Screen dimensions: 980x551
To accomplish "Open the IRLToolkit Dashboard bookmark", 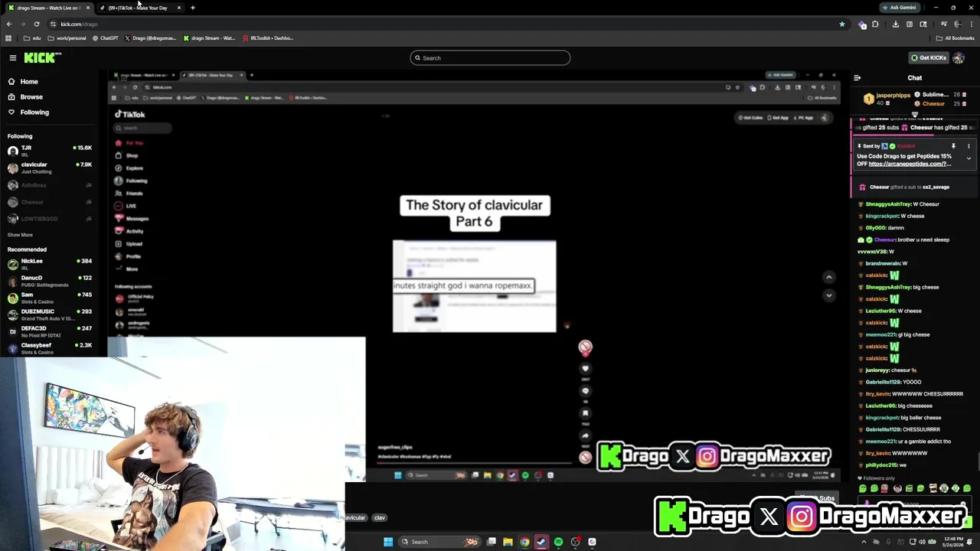I will (267, 37).
